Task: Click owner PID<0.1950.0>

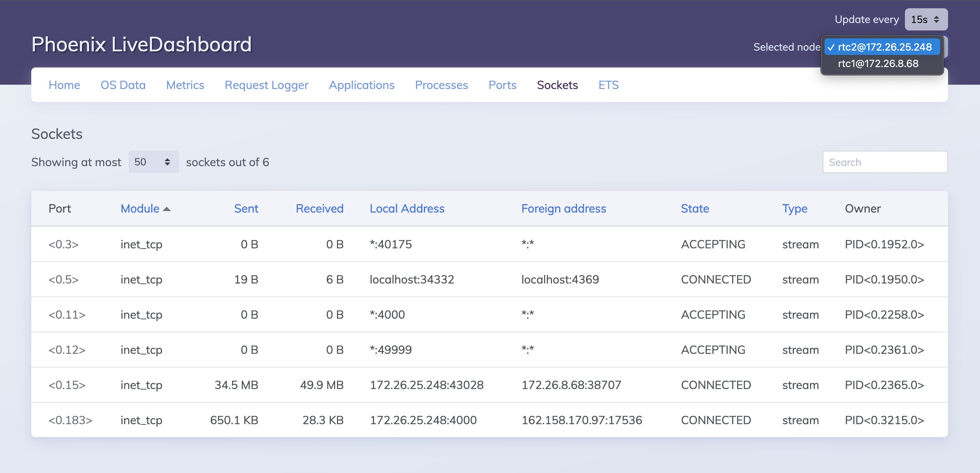Action: (884, 280)
